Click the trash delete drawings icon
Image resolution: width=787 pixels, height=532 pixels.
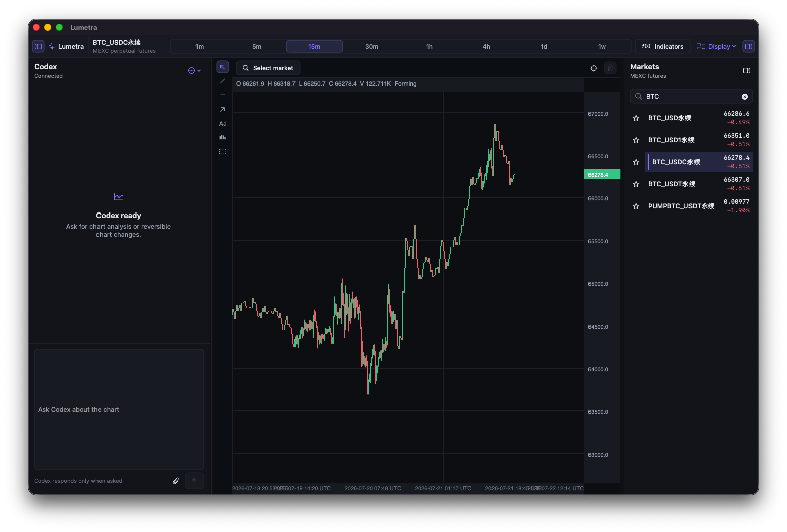click(610, 68)
